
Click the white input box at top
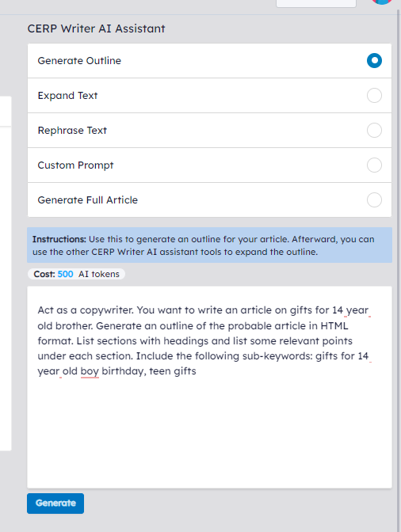pyautogui.click(x=316, y=3)
